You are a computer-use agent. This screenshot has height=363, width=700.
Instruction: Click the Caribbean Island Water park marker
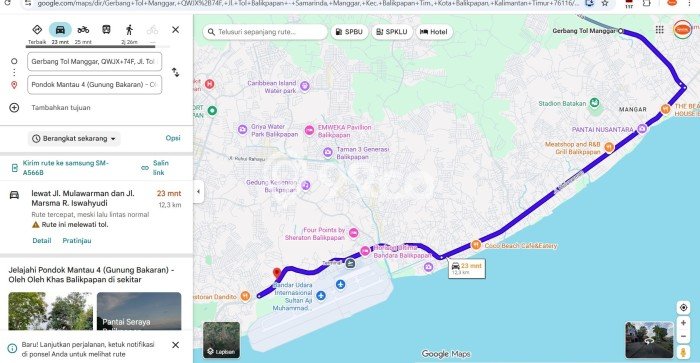[304, 86]
